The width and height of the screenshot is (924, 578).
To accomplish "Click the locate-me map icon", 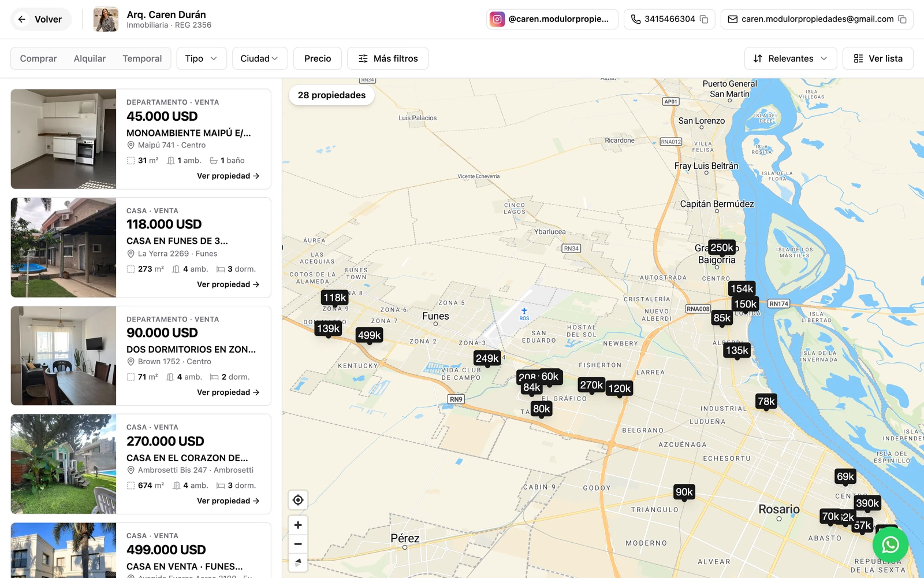I will click(x=298, y=500).
